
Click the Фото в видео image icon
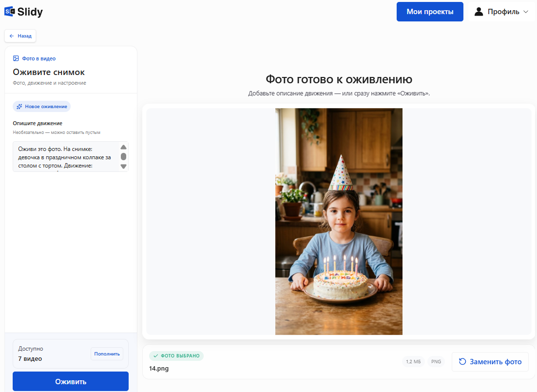coord(16,58)
